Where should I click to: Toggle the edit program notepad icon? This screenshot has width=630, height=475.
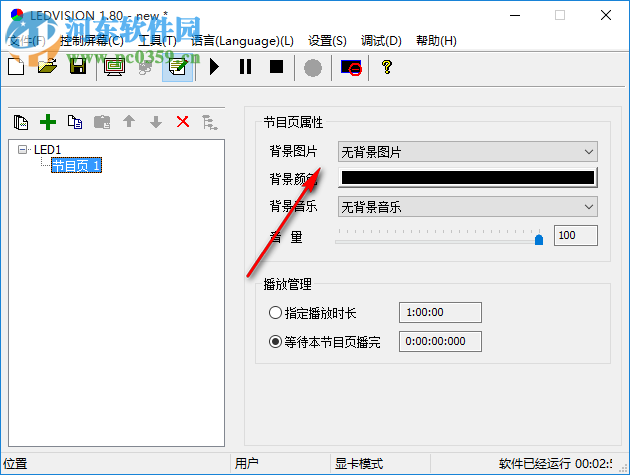coord(178,67)
